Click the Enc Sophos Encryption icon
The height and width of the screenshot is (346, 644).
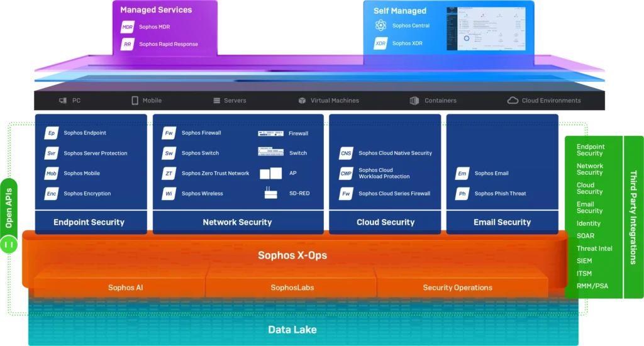point(52,194)
